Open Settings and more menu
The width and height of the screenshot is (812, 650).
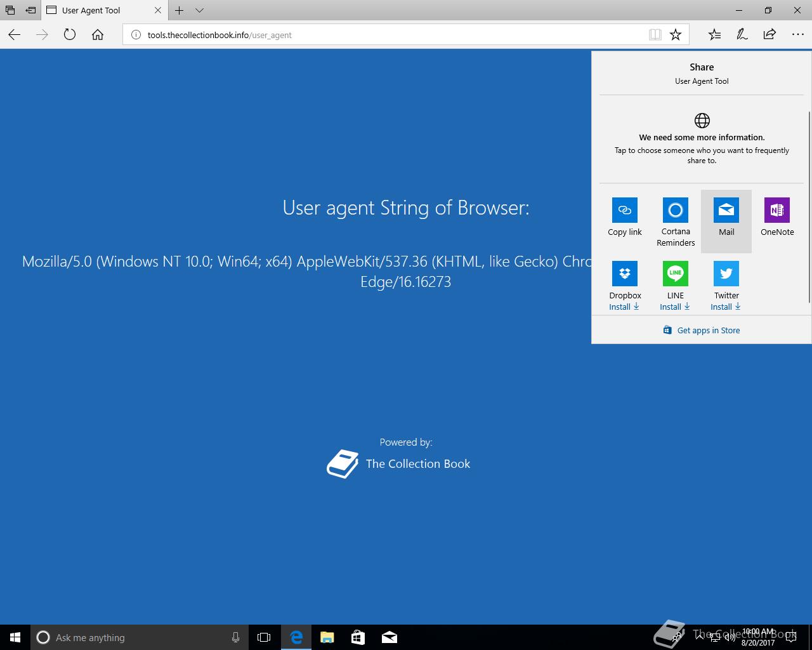797,35
